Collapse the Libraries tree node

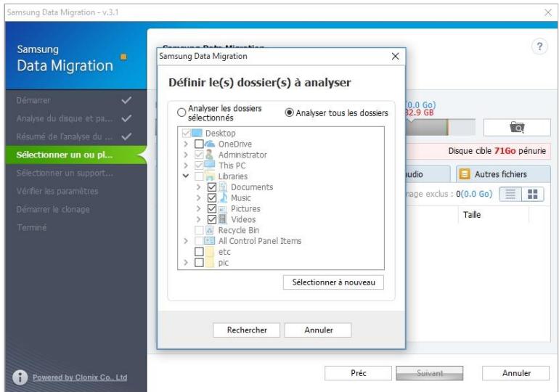tap(186, 176)
